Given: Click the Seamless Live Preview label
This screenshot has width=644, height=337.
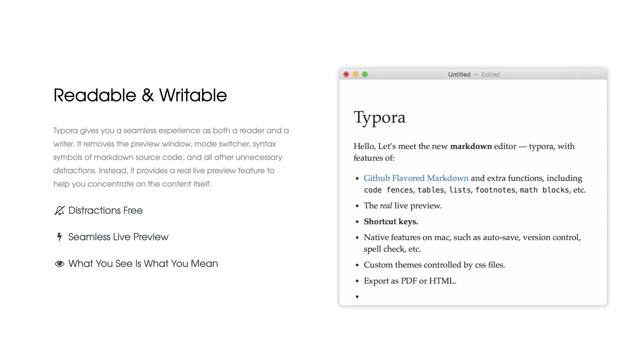Looking at the screenshot, I should point(118,236).
